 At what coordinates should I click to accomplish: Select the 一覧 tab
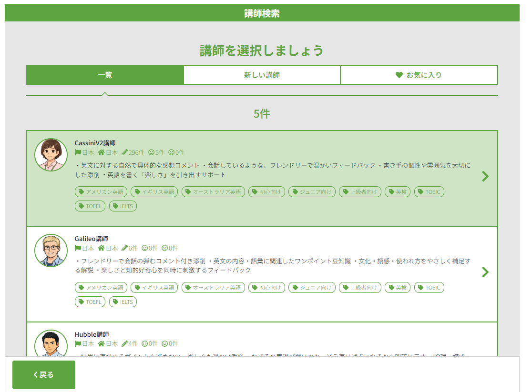(105, 75)
